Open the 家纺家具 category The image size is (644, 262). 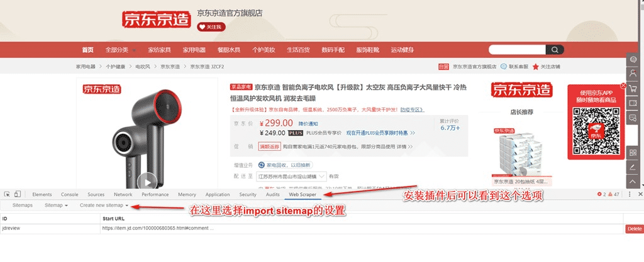pyautogui.click(x=159, y=50)
